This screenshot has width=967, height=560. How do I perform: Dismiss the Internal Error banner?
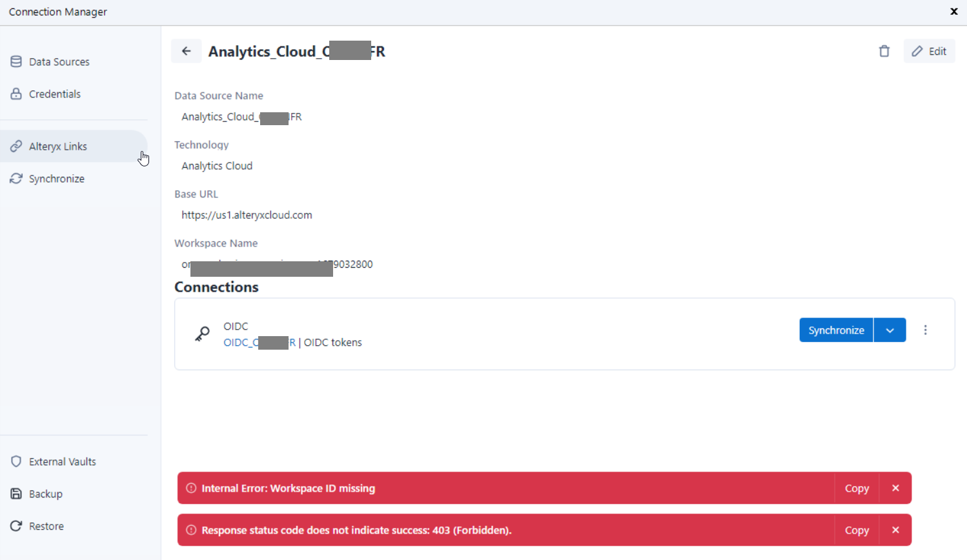pyautogui.click(x=896, y=488)
